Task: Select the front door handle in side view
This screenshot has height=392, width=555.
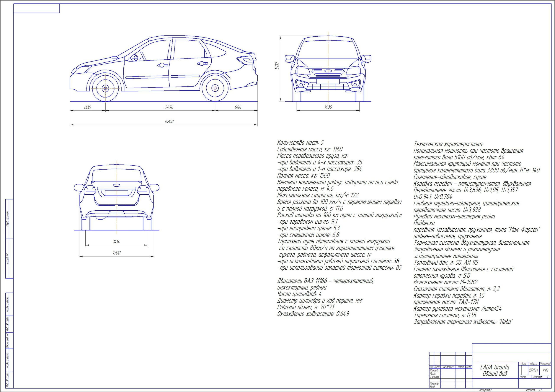Action: (x=162, y=65)
